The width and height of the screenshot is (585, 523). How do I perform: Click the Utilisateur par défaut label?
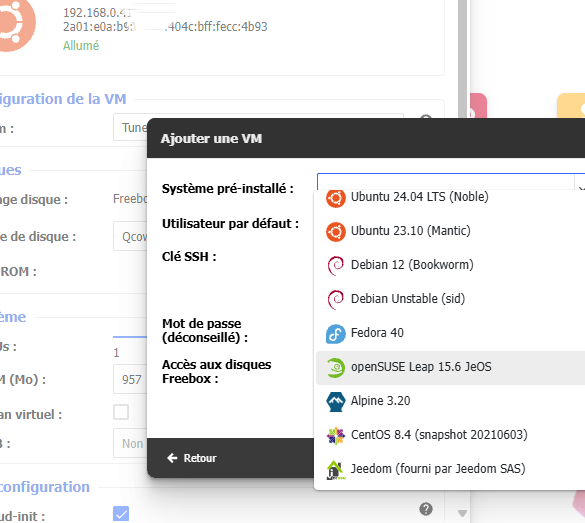point(230,223)
